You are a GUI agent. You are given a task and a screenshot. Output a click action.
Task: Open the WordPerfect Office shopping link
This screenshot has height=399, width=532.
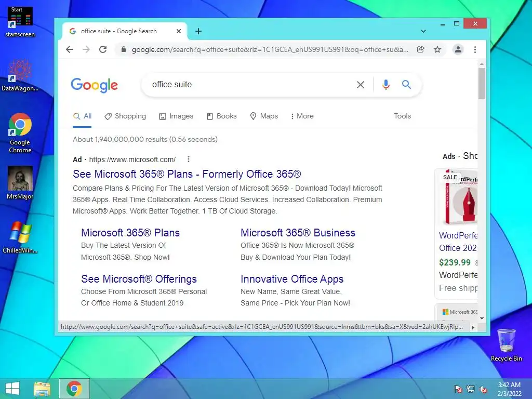458,242
